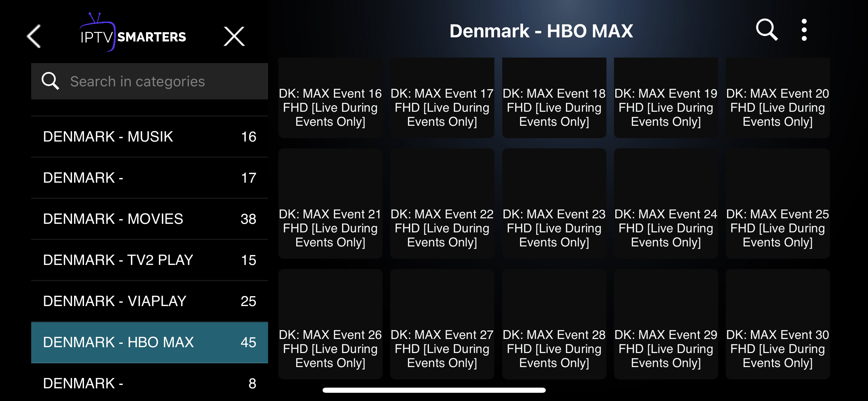This screenshot has height=401, width=868.
Task: Open the Denmark category with 8 channels
Action: click(149, 383)
